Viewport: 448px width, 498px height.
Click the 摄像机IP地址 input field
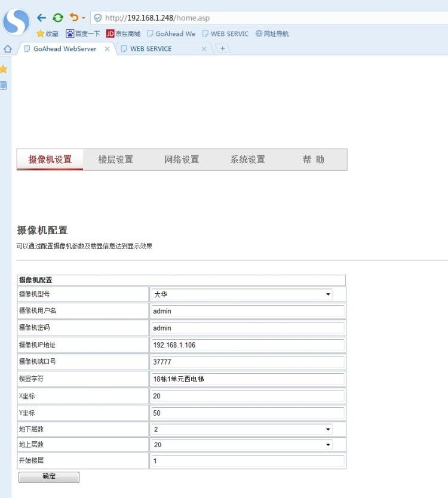coord(248,345)
